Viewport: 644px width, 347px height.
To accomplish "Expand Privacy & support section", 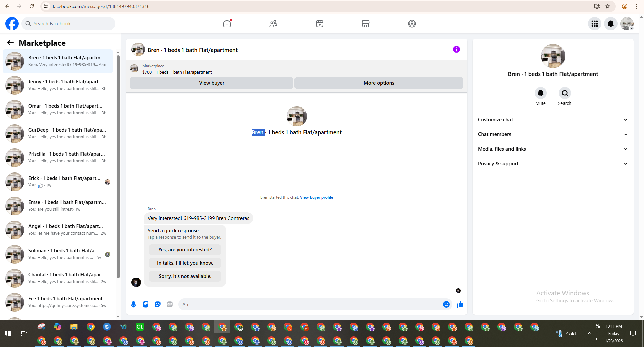I will click(553, 164).
